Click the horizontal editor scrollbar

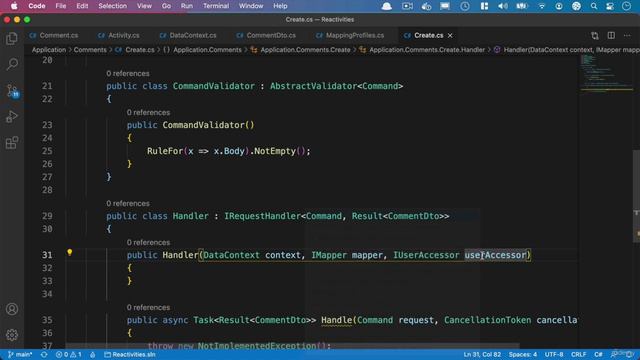[292, 346]
